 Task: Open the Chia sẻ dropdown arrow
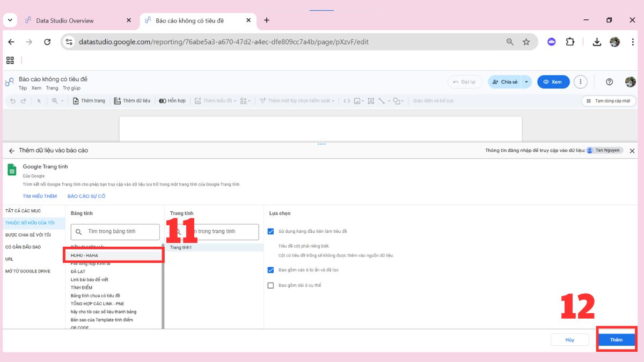[x=526, y=82]
